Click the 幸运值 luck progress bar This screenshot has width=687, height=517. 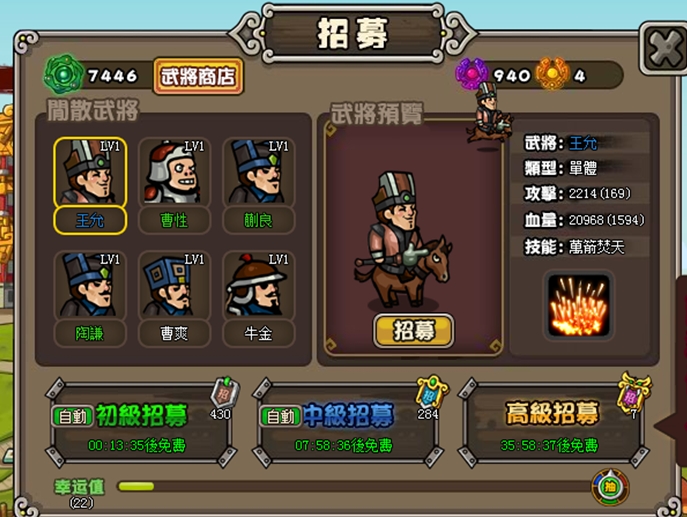pos(354,486)
